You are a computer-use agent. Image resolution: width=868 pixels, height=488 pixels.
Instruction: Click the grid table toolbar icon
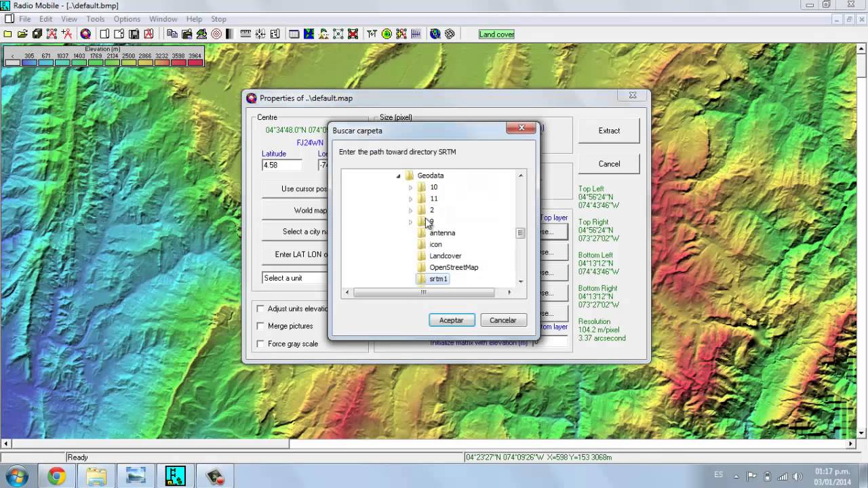pos(294,34)
